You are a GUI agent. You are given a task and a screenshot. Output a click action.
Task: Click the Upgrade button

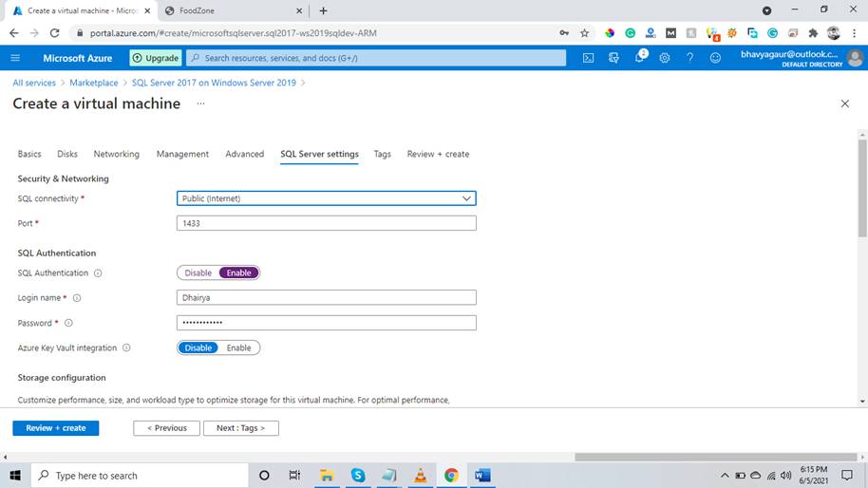tap(156, 58)
